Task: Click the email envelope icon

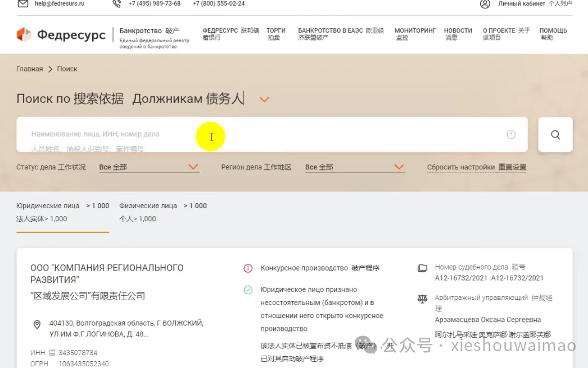Action: 23,4
